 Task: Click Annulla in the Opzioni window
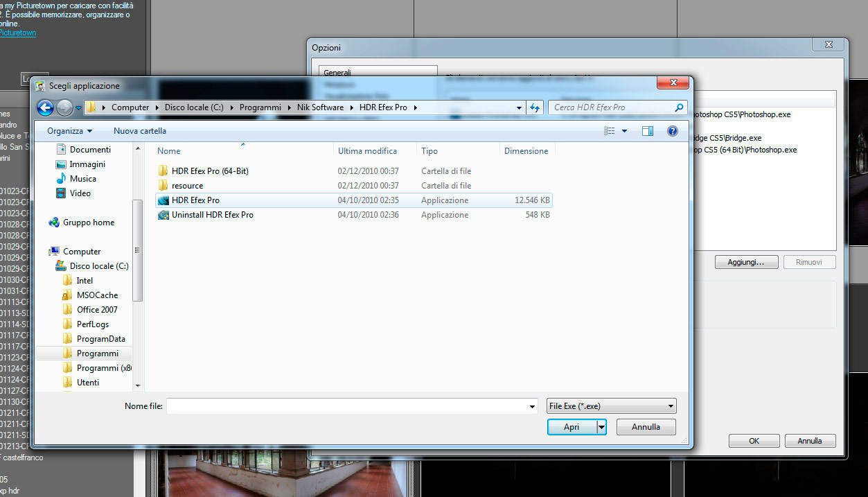coord(809,441)
